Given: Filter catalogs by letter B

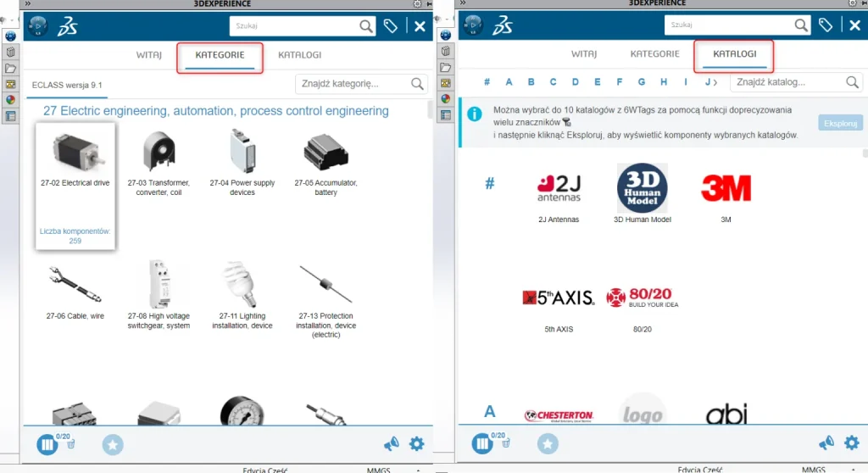Looking at the screenshot, I should [x=531, y=82].
